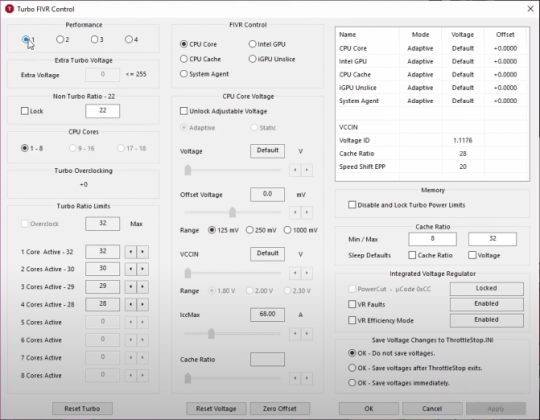Click the ThrottleStop title bar icon

point(10,9)
